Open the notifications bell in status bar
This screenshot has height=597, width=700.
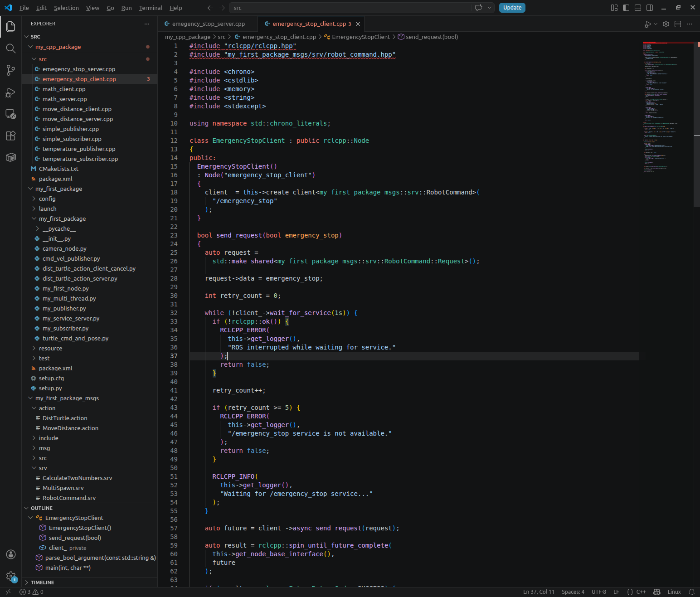tap(692, 592)
